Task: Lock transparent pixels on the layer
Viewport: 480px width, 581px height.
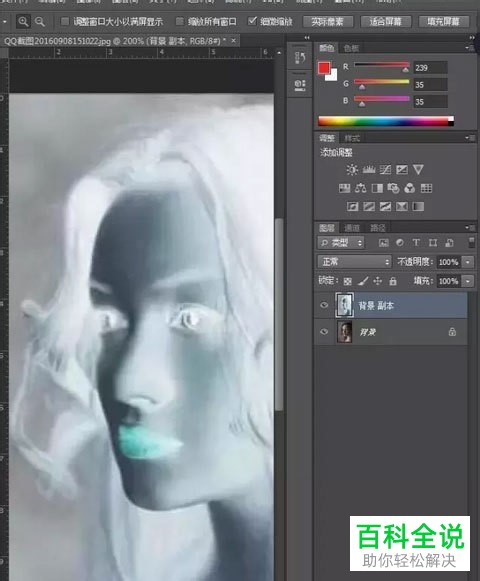Action: (347, 281)
